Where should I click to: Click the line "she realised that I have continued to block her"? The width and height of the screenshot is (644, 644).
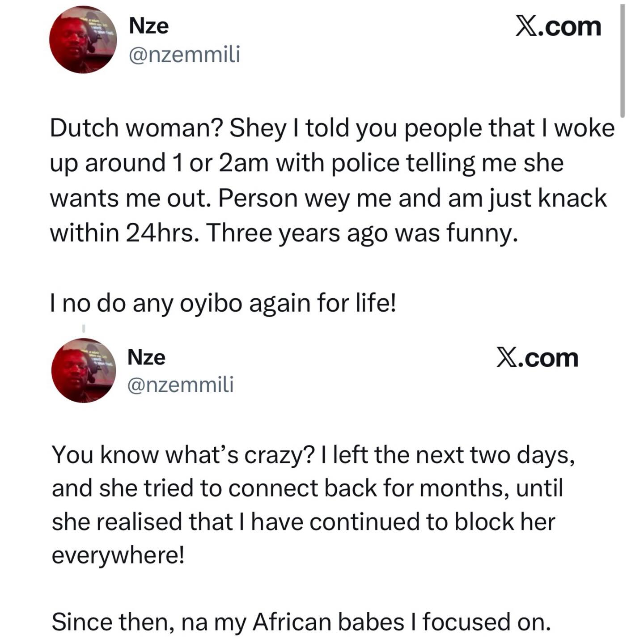(x=303, y=522)
